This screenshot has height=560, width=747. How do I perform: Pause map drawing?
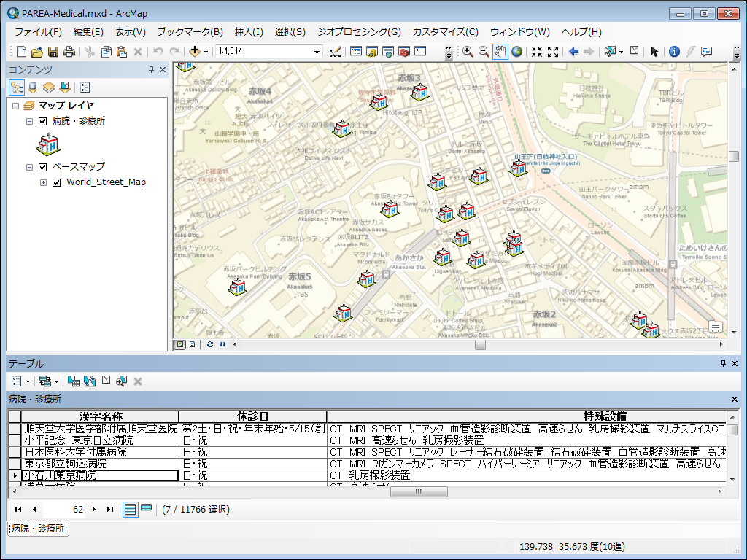pos(222,344)
